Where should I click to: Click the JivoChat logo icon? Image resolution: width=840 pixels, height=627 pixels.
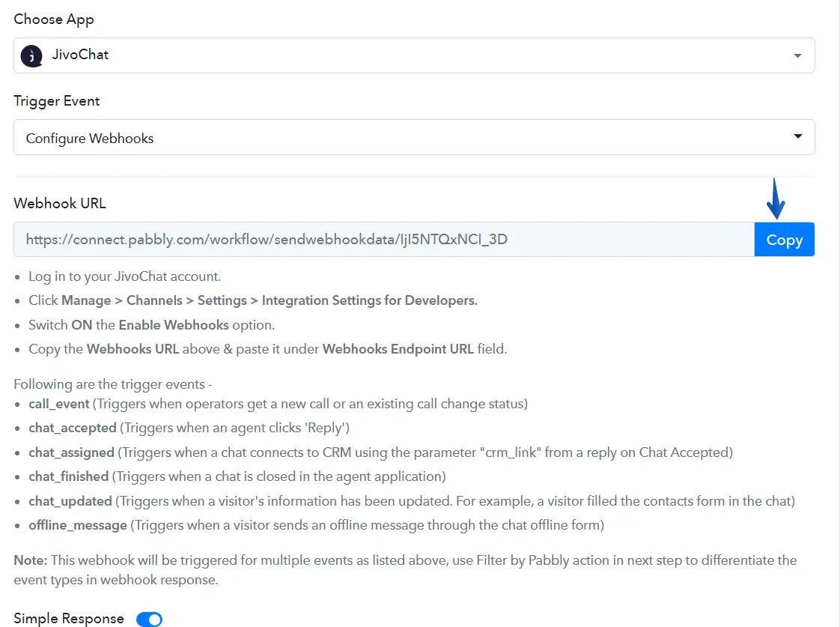coord(31,55)
